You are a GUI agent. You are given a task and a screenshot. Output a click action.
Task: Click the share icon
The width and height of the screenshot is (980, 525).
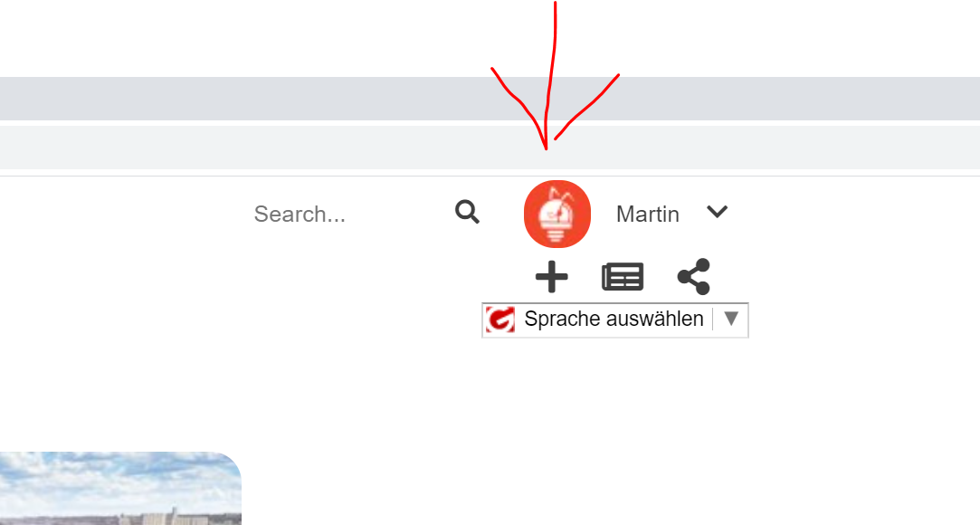point(694,276)
